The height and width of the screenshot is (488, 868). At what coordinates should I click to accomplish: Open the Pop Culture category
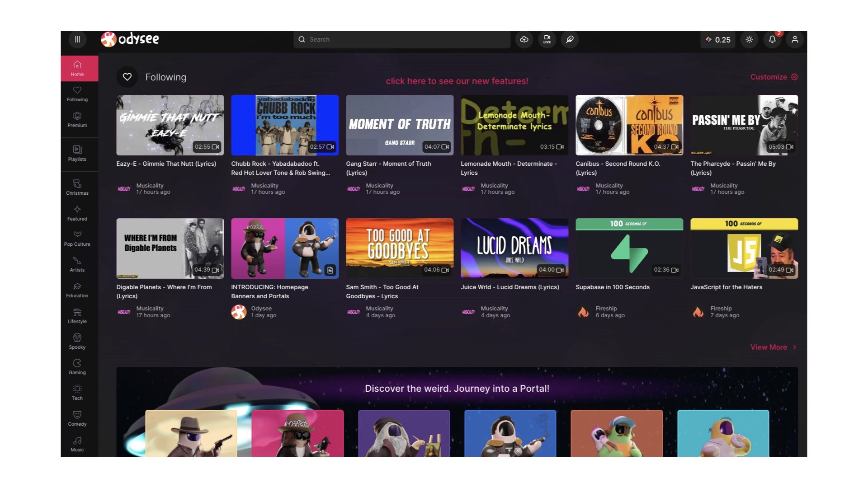[77, 239]
